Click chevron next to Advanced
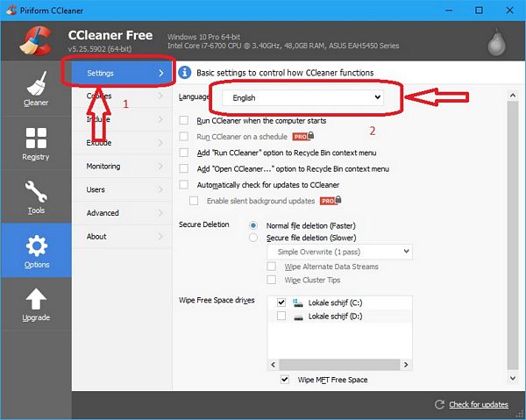 pyautogui.click(x=160, y=213)
